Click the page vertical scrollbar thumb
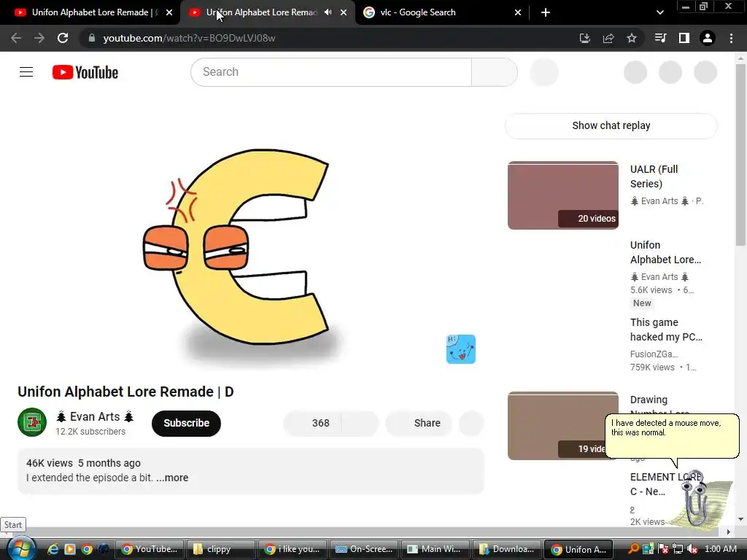Image resolution: width=747 pixels, height=560 pixels. click(740, 155)
